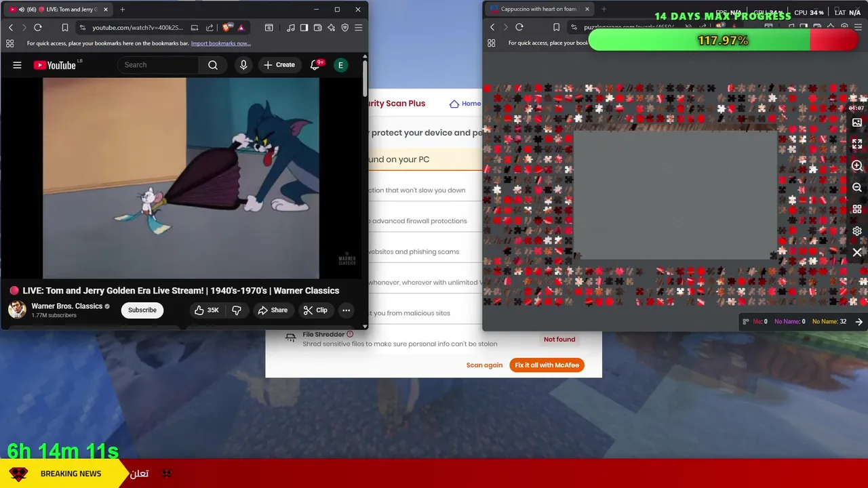Click the Tom and Jerry video player
The height and width of the screenshot is (488, 868).
(181, 178)
